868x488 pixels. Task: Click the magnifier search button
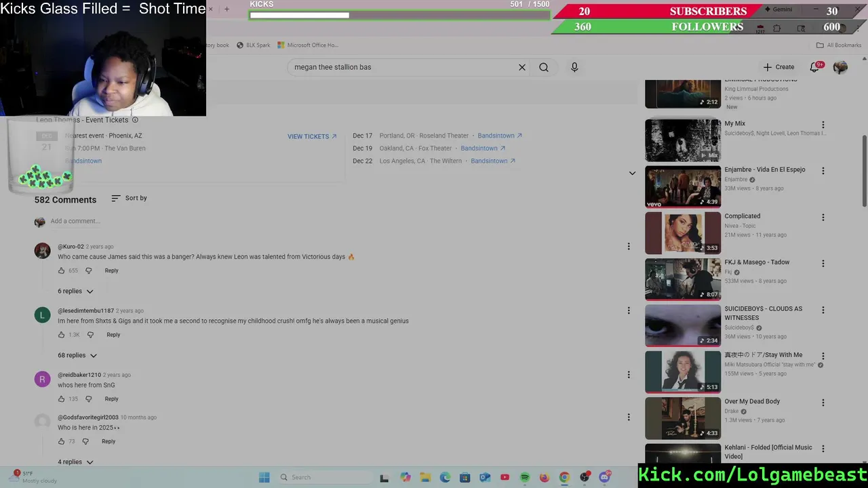pyautogui.click(x=544, y=67)
